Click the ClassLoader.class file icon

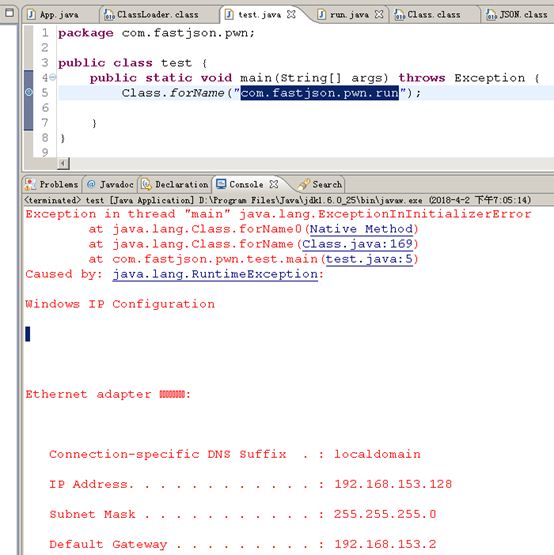109,15
